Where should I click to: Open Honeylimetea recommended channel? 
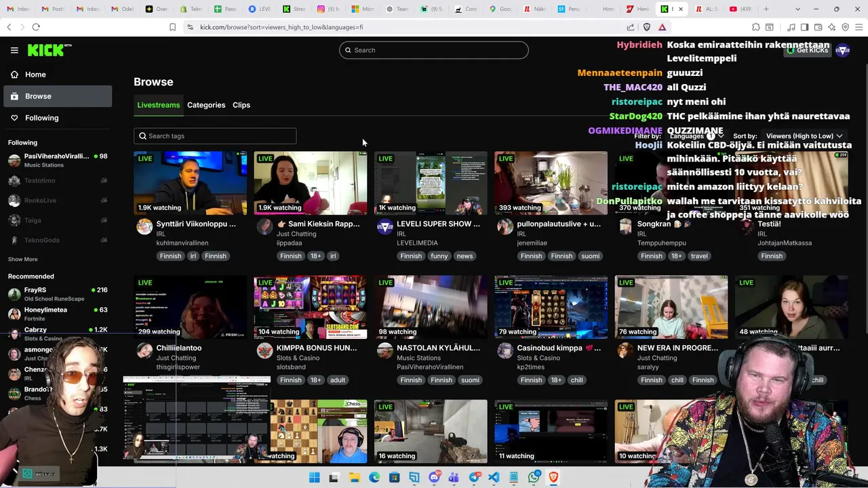click(x=58, y=314)
